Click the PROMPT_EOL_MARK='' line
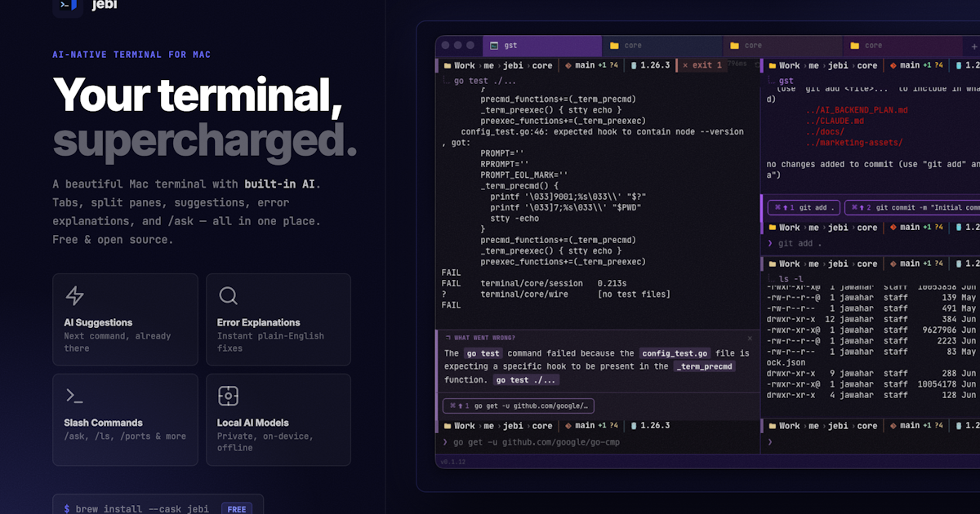This screenshot has height=514, width=980. click(523, 175)
